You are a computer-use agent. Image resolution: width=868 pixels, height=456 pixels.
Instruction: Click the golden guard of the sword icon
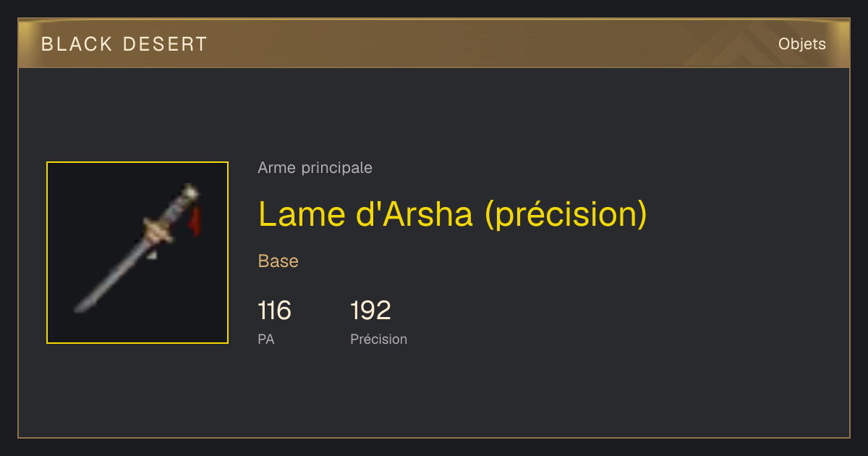158,231
